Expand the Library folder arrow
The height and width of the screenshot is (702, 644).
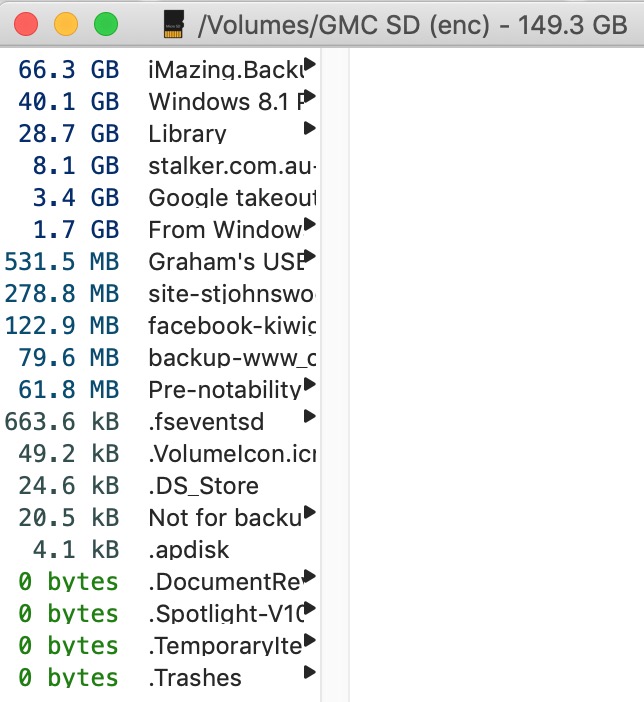[x=310, y=129]
